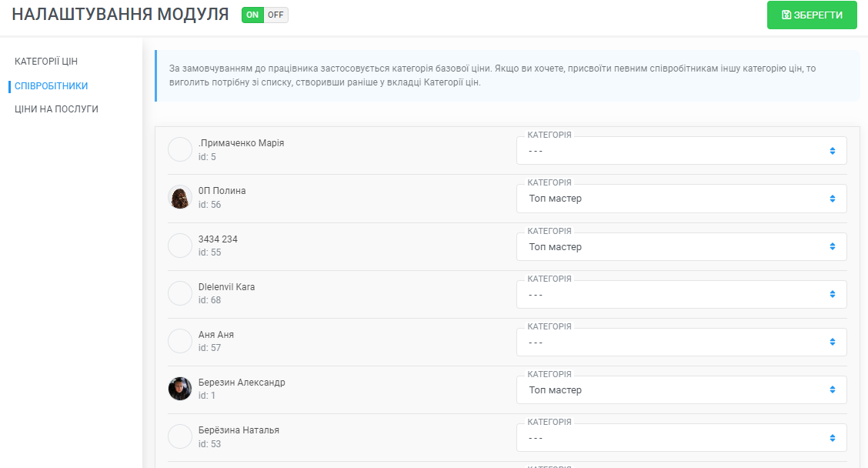
Task: Open category dropdown for 0П Полина
Action: click(x=682, y=199)
